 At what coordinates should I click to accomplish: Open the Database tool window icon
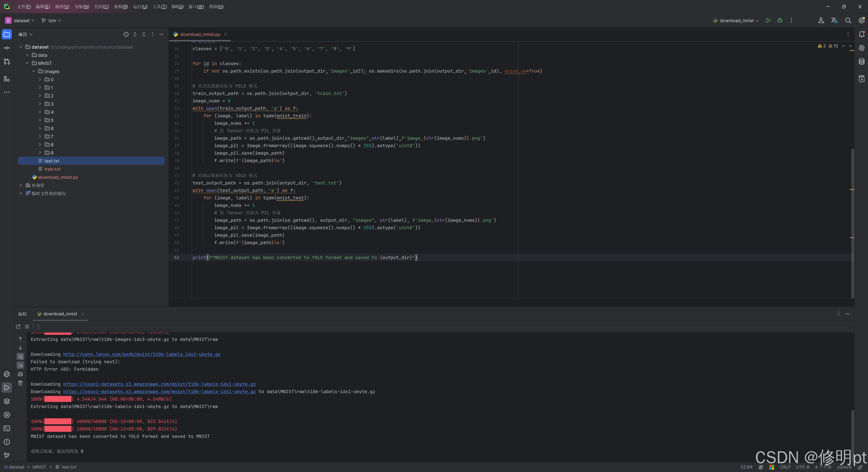[862, 62]
